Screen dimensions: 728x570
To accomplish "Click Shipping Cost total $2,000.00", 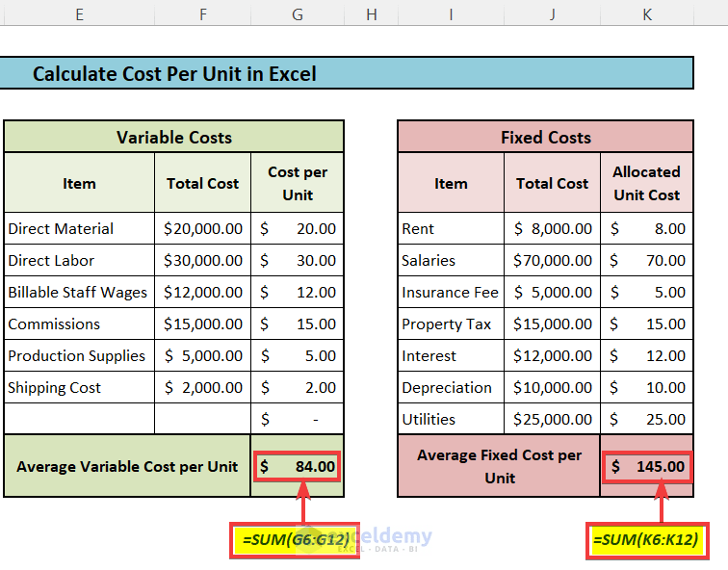I will click(203, 387).
